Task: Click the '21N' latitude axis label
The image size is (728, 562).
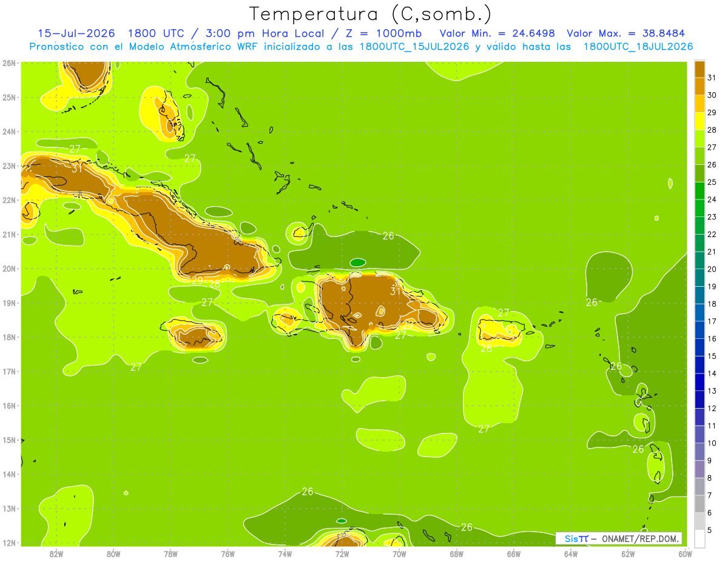Action: click(x=9, y=234)
